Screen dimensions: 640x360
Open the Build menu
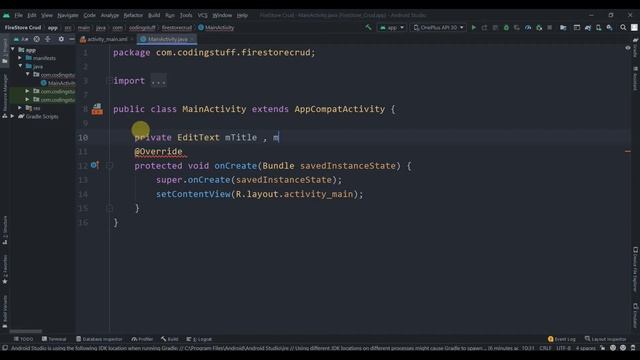pyautogui.click(x=154, y=15)
